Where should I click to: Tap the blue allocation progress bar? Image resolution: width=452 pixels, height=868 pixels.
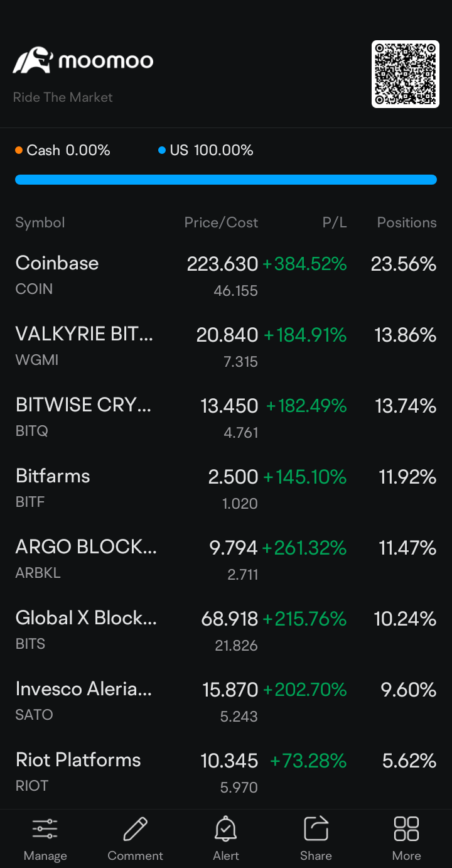226,180
